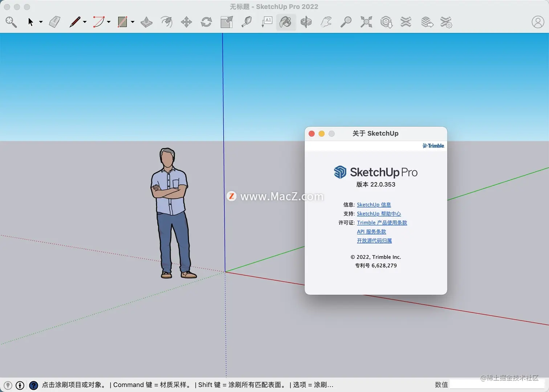Image resolution: width=549 pixels, height=392 pixels.
Task: Open the user account profile icon
Action: (x=538, y=22)
